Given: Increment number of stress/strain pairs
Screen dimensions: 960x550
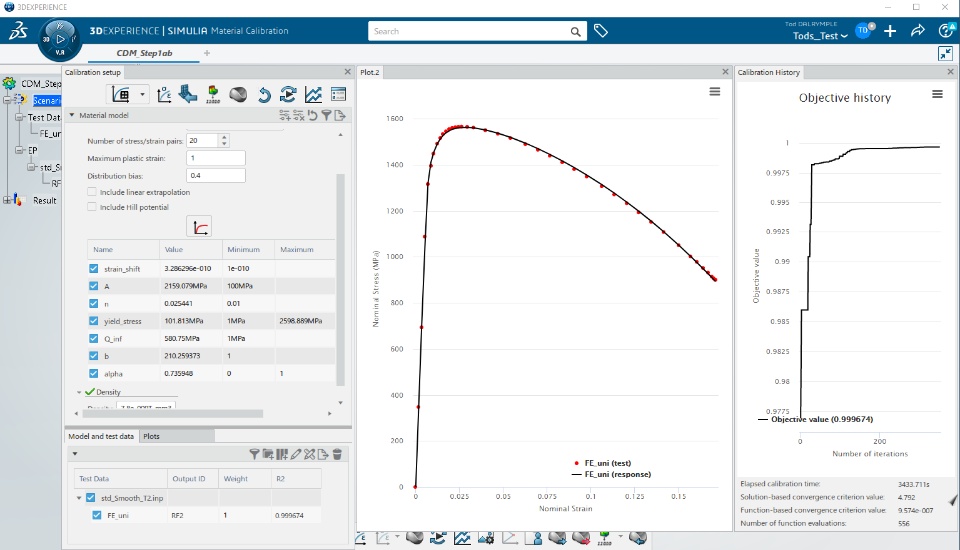Looking at the screenshot, I should [225, 137].
